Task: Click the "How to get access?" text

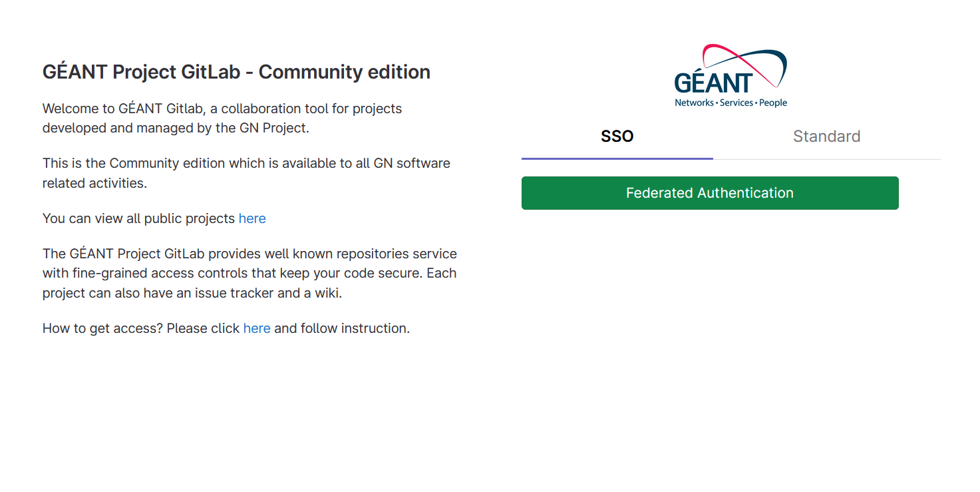Action: click(102, 328)
